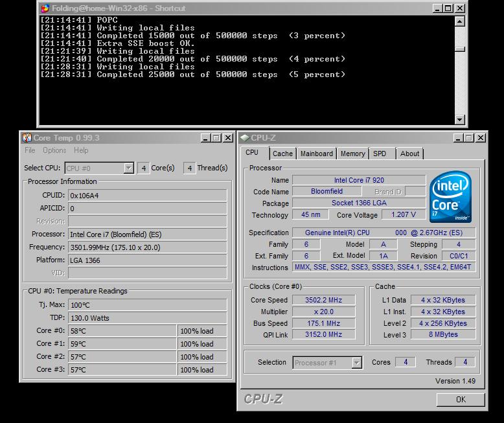This screenshot has height=423, width=504.
Task: Click the Specification field in CPU-Z
Action: tap(384, 233)
